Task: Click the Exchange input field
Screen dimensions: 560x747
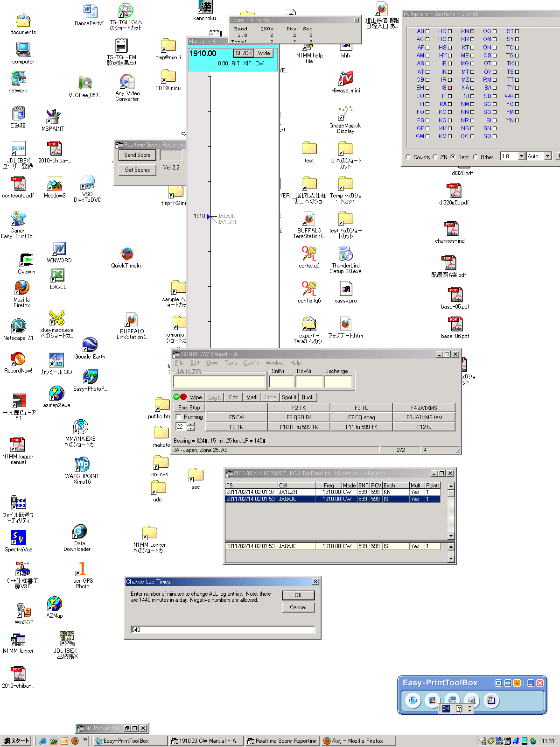Action: tap(338, 382)
